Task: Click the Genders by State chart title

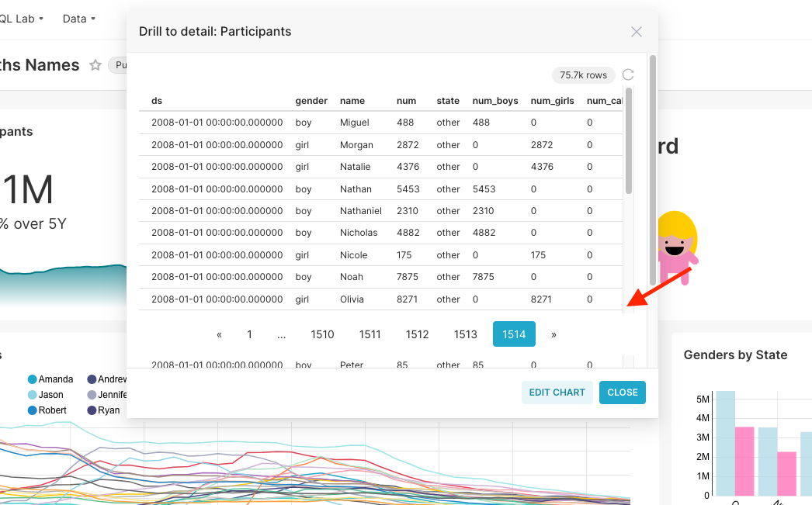Action: pyautogui.click(x=735, y=355)
